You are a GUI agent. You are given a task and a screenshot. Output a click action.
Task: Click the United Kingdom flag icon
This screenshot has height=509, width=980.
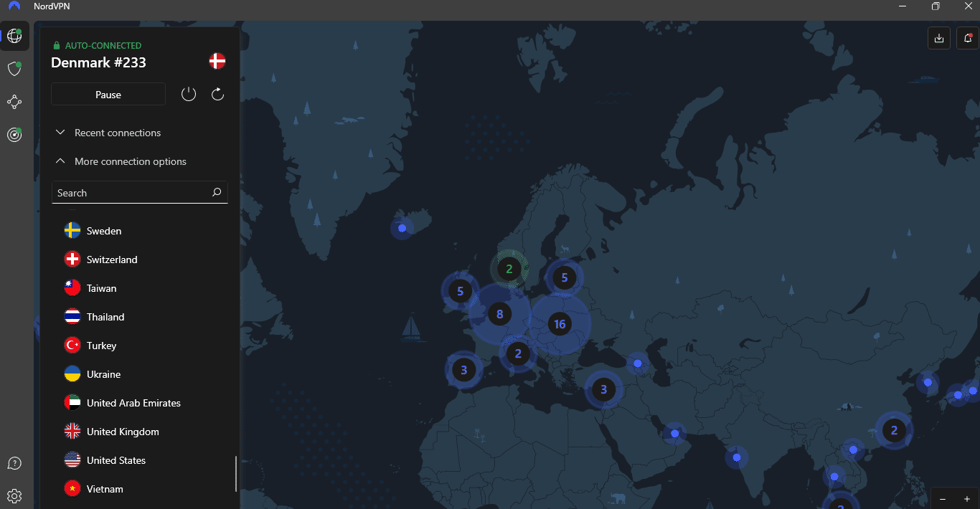tap(72, 431)
